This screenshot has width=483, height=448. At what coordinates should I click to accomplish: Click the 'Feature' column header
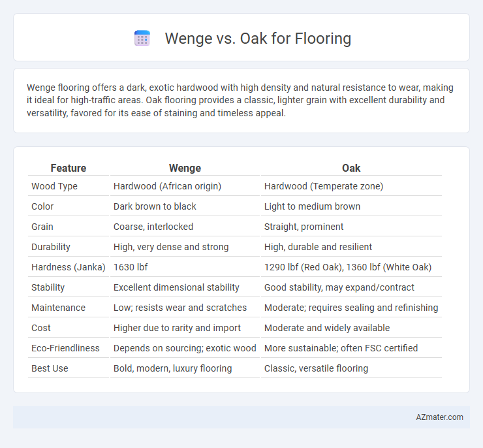[69, 168]
